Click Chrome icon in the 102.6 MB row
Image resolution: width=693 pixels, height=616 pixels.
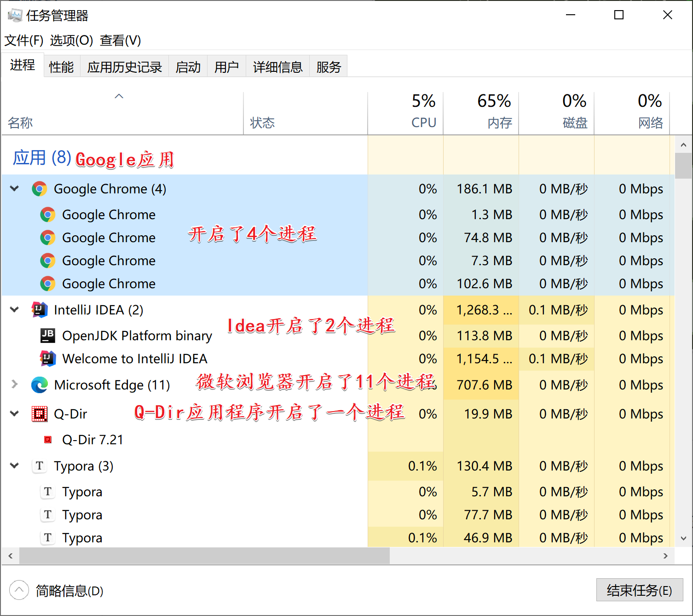[x=48, y=284]
